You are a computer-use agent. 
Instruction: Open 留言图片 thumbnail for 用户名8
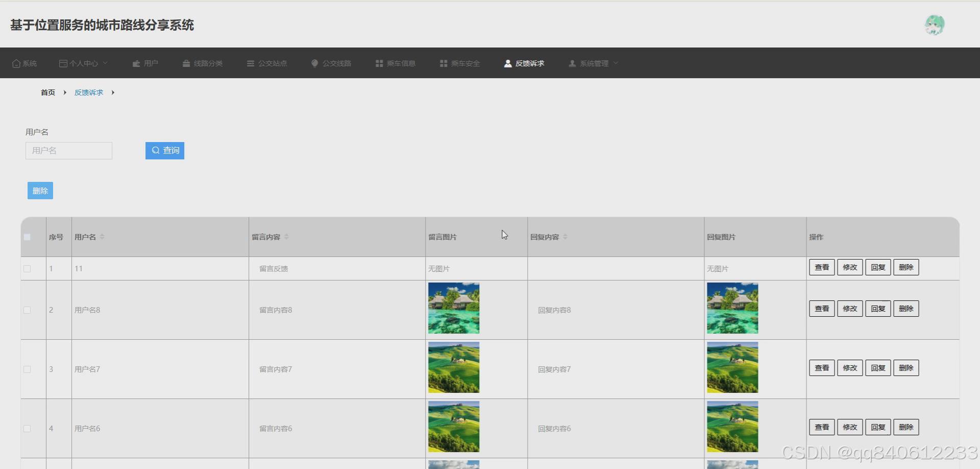click(x=454, y=308)
